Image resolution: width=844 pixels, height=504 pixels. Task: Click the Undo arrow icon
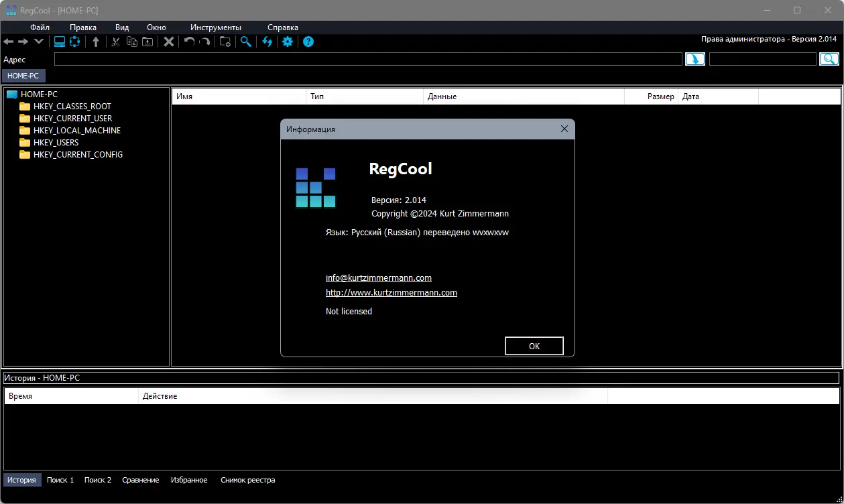(x=189, y=42)
